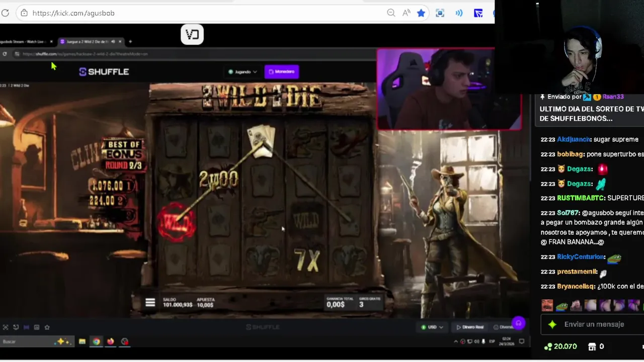This screenshot has height=362, width=644.
Task: Toggle theatre mode icon under the game
Action: tap(26, 327)
